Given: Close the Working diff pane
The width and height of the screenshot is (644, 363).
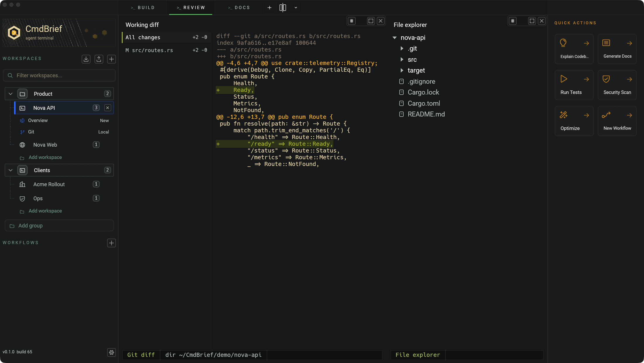Looking at the screenshot, I should tap(381, 21).
